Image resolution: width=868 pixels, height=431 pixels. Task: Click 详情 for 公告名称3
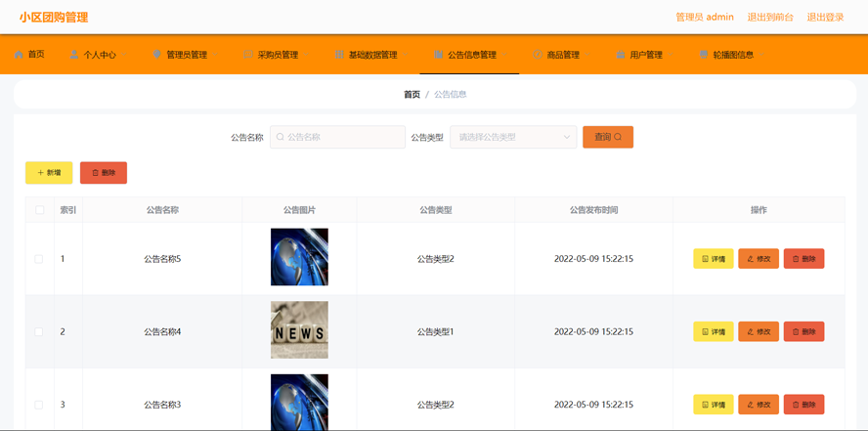click(714, 405)
